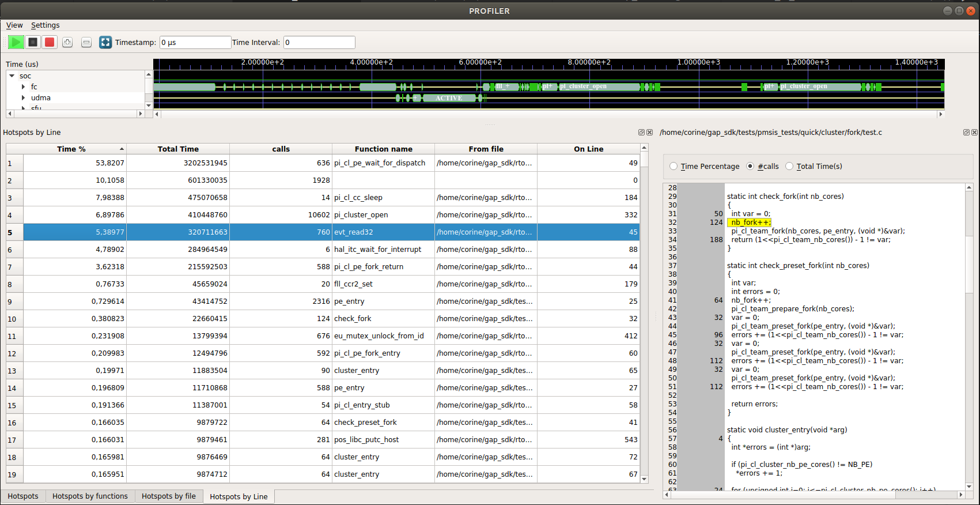This screenshot has width=980, height=505.
Task: Switch to Hotspots by file tab
Action: pos(169,496)
